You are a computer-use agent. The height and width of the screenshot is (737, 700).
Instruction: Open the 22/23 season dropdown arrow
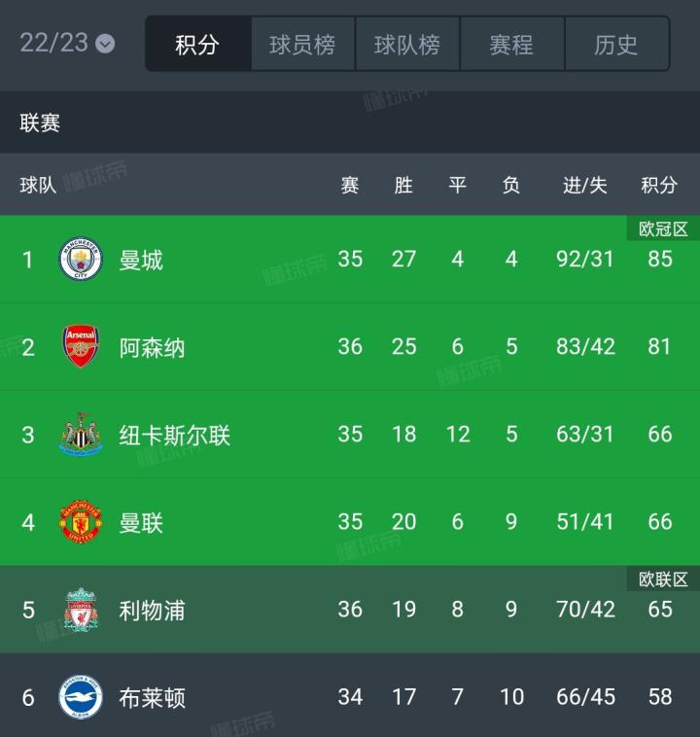pos(105,44)
